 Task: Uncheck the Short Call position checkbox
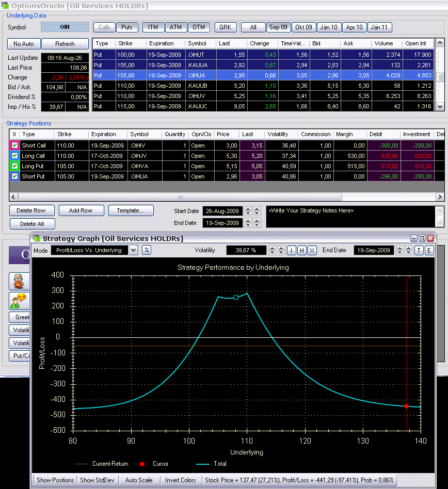14,145
